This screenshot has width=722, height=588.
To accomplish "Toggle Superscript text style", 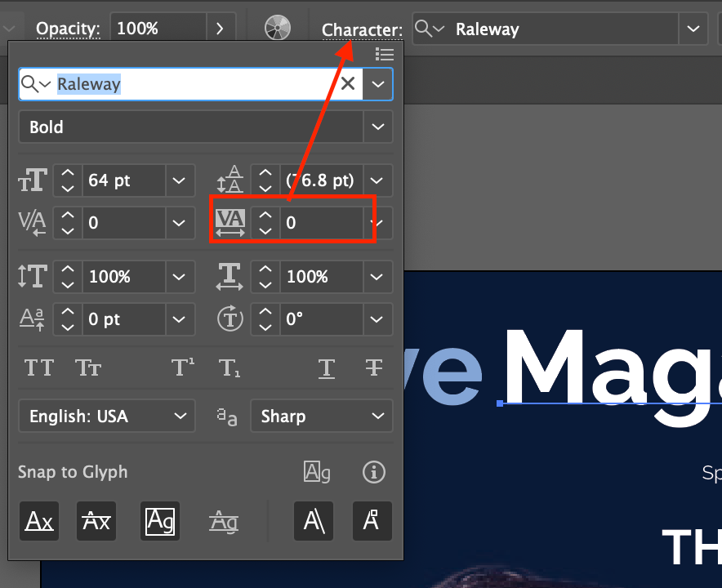I will [x=183, y=367].
